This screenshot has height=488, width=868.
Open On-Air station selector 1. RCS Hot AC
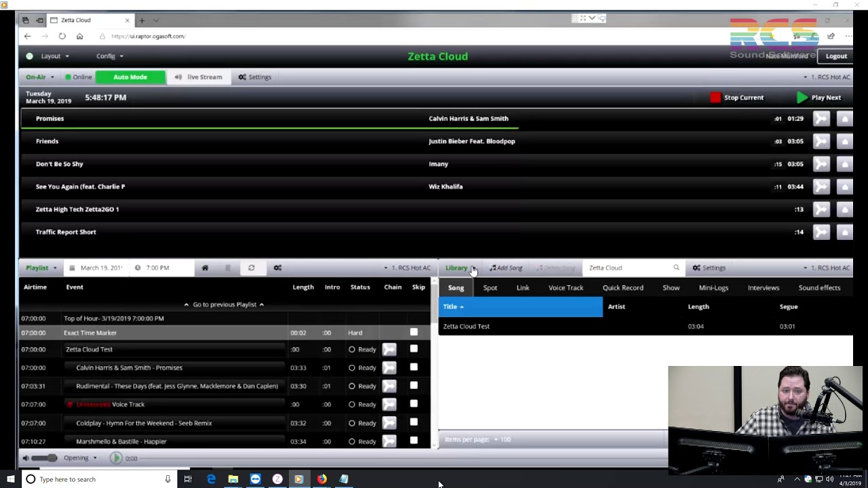click(827, 77)
